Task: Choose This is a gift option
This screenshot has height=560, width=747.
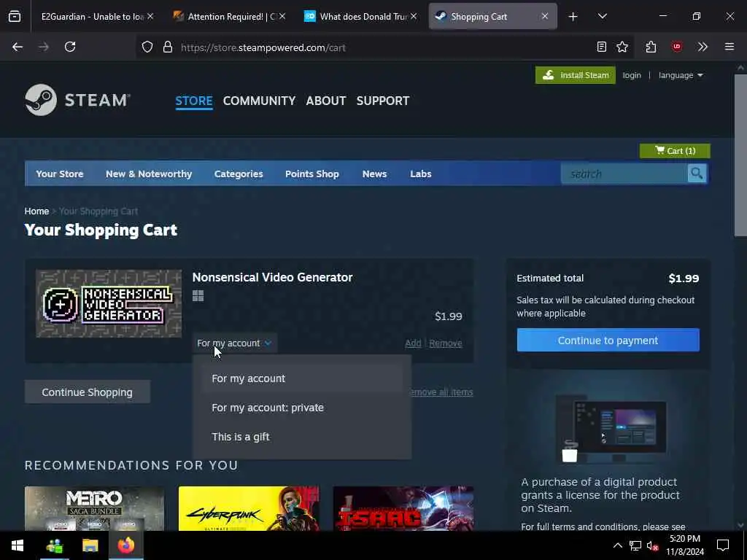Action: tap(301, 437)
